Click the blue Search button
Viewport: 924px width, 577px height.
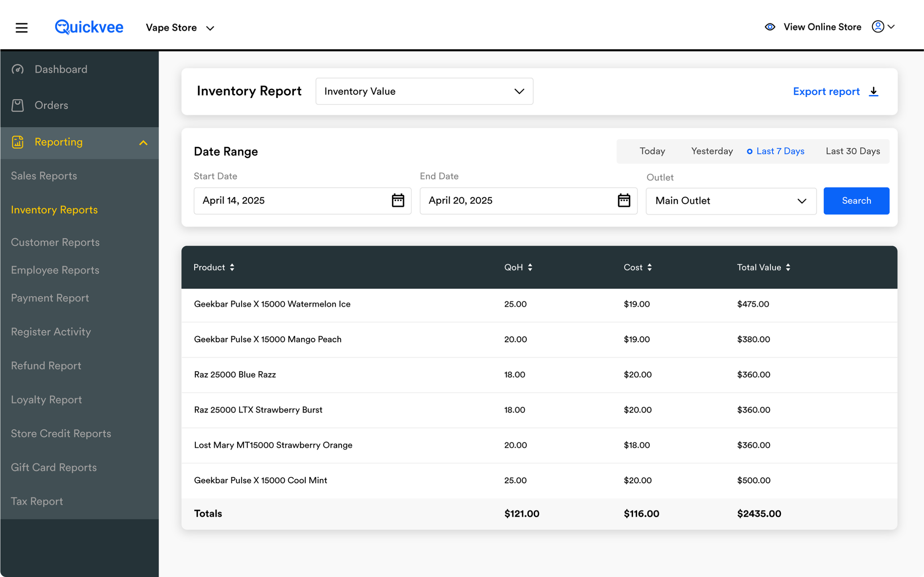pyautogui.click(x=856, y=201)
